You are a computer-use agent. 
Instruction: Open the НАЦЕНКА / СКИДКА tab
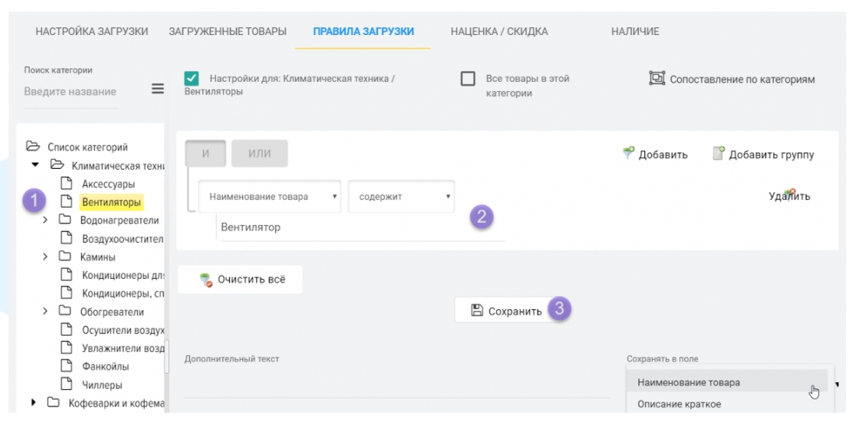[499, 31]
